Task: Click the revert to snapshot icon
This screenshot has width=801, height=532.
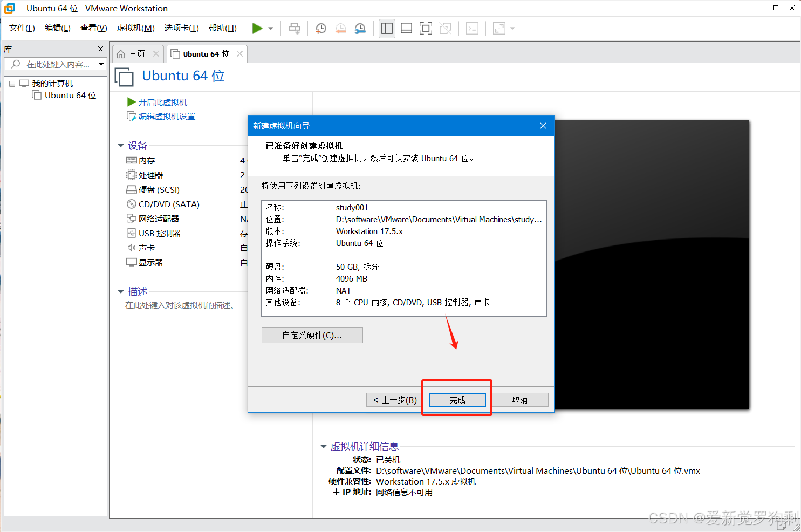Action: (340, 28)
